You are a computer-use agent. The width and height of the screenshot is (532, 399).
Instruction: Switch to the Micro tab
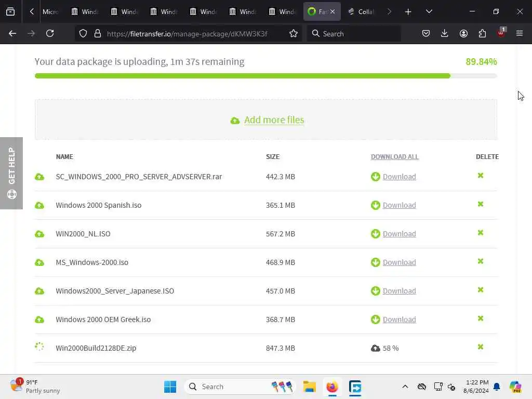click(50, 11)
